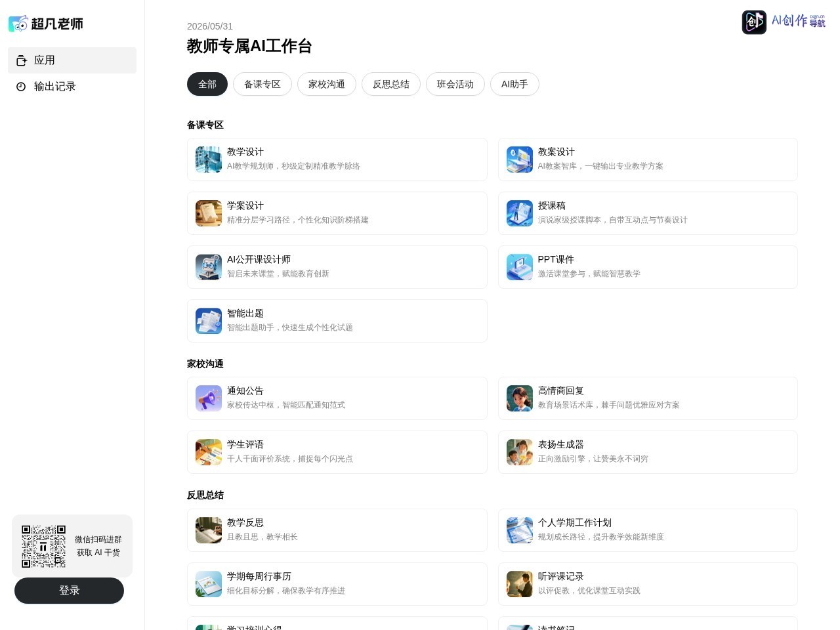
Task: Click description 教育场景话术库，棘手问题优雅应对方案
Action: coord(609,405)
